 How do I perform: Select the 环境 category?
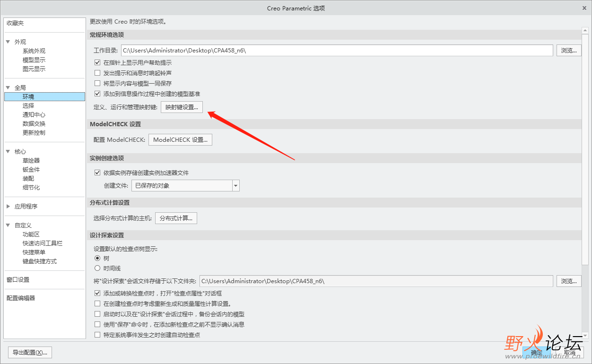(x=44, y=96)
